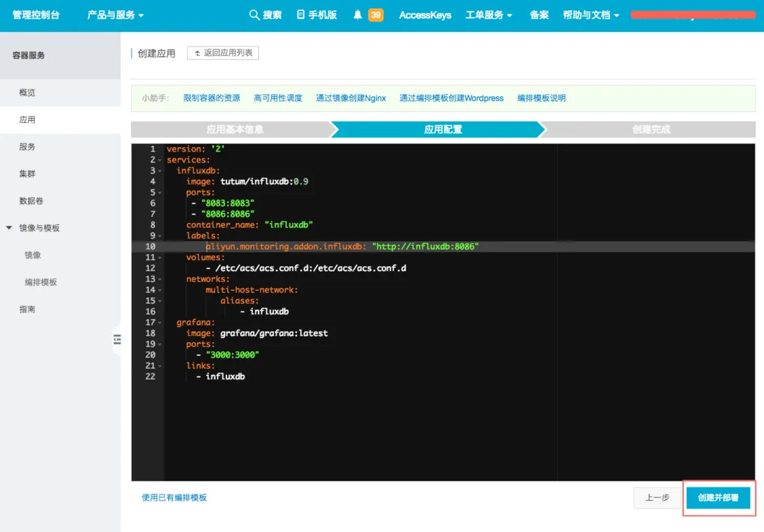The width and height of the screenshot is (764, 532).
Task: Fold the services block at line 2
Action: (x=159, y=160)
